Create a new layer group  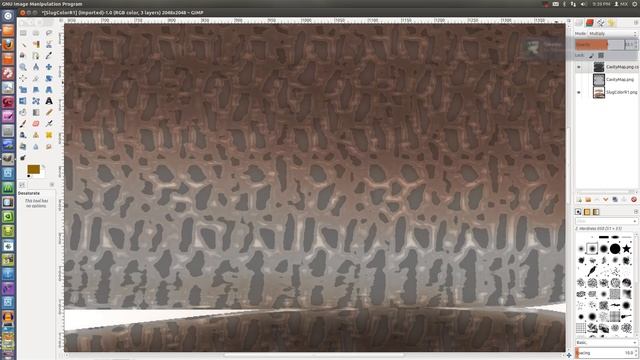[x=588, y=200]
